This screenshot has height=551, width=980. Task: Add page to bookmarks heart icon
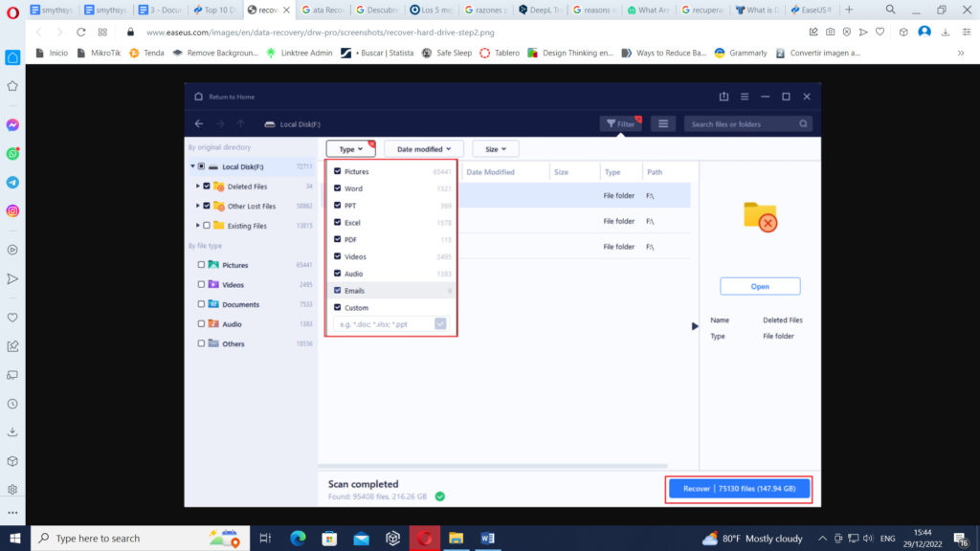pyautogui.click(x=880, y=32)
